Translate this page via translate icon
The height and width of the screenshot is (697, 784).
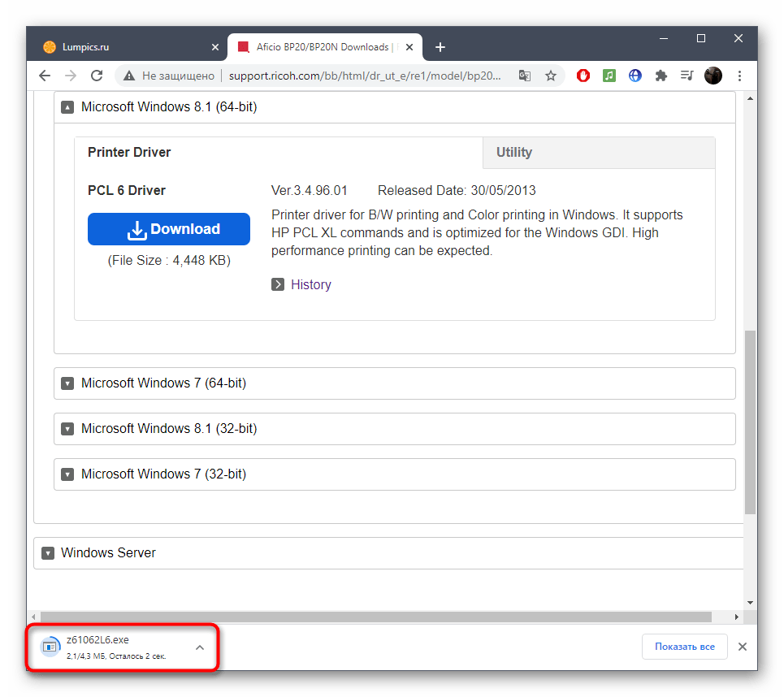click(525, 76)
